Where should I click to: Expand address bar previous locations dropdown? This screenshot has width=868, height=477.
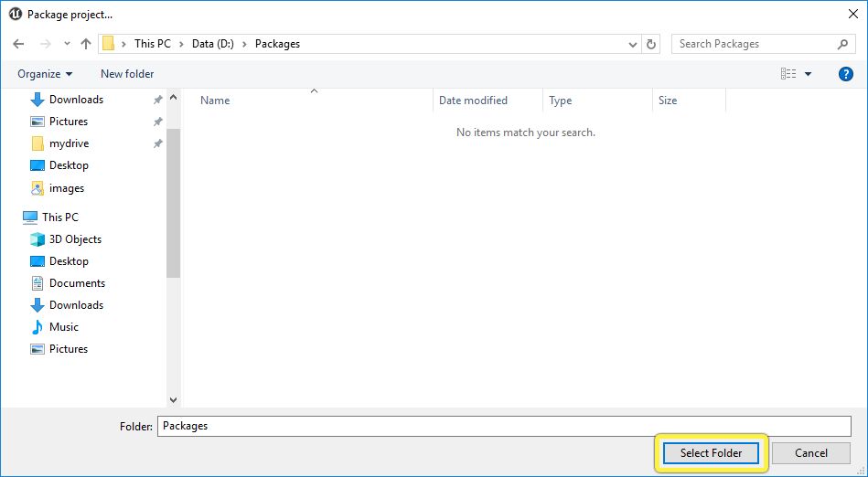tap(633, 44)
